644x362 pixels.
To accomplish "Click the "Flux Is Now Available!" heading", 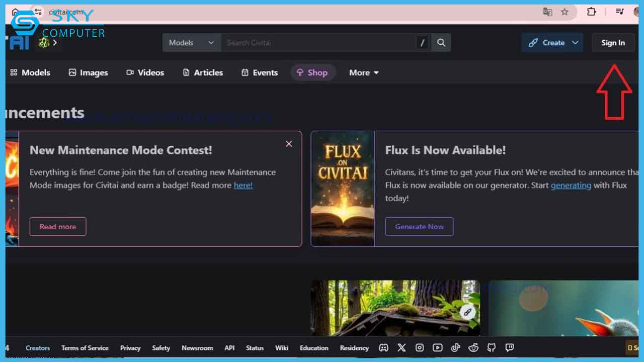I will (x=445, y=150).
